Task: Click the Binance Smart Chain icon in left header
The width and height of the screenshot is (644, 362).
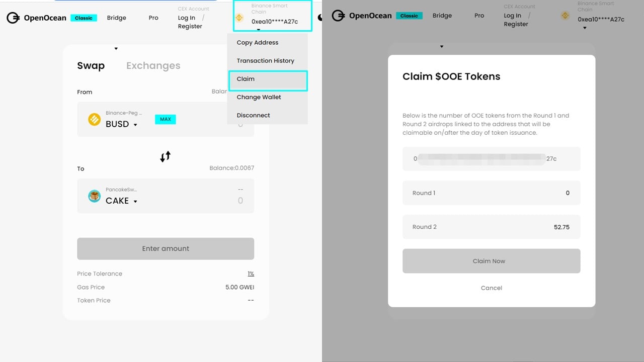Action: (x=239, y=18)
